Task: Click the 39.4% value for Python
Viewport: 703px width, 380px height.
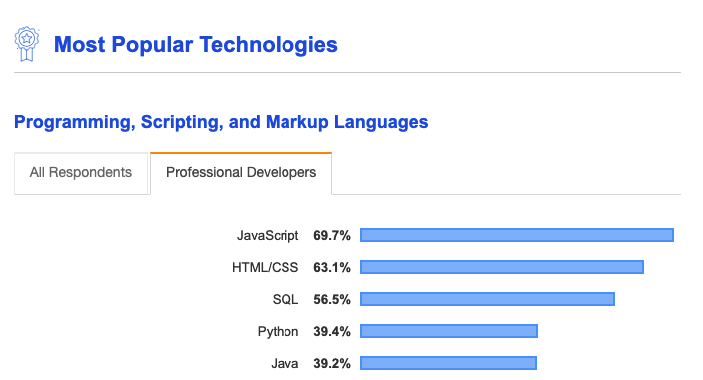Action: (332, 332)
